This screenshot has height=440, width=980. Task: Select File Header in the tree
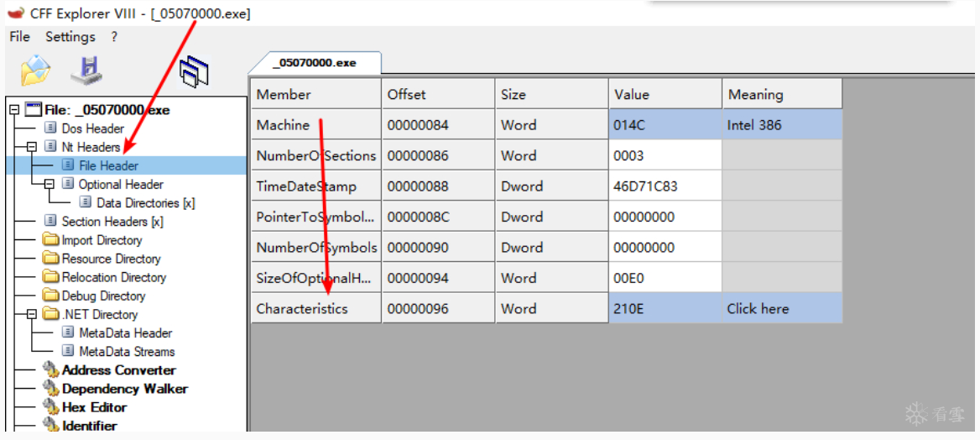(109, 166)
